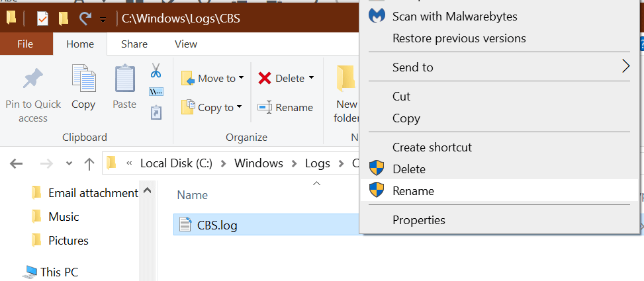Switch to the Home ribbon tab
644x281 pixels.
[x=80, y=44]
